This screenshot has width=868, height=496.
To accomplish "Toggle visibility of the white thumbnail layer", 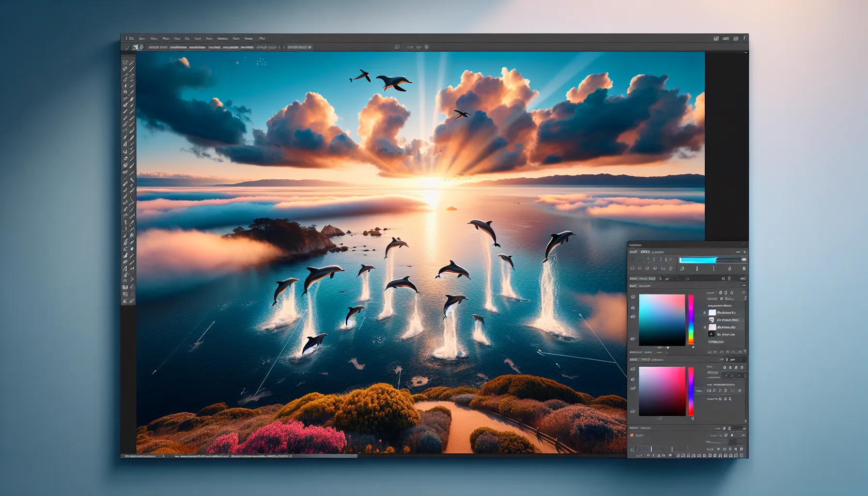I will [705, 313].
